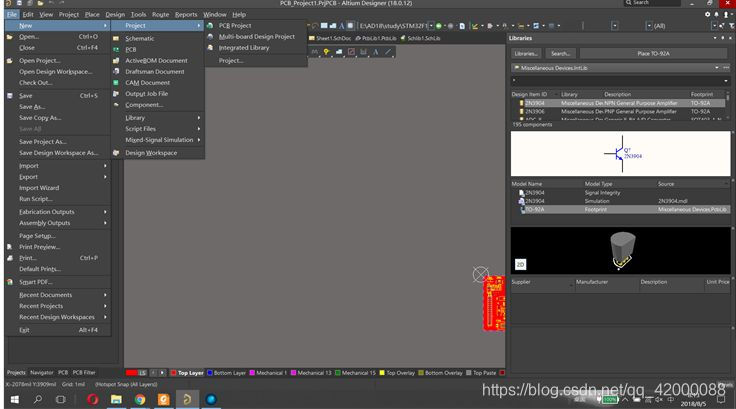Click the Integrated Library icon
Screen dimensions: 736x409
pyautogui.click(x=210, y=48)
